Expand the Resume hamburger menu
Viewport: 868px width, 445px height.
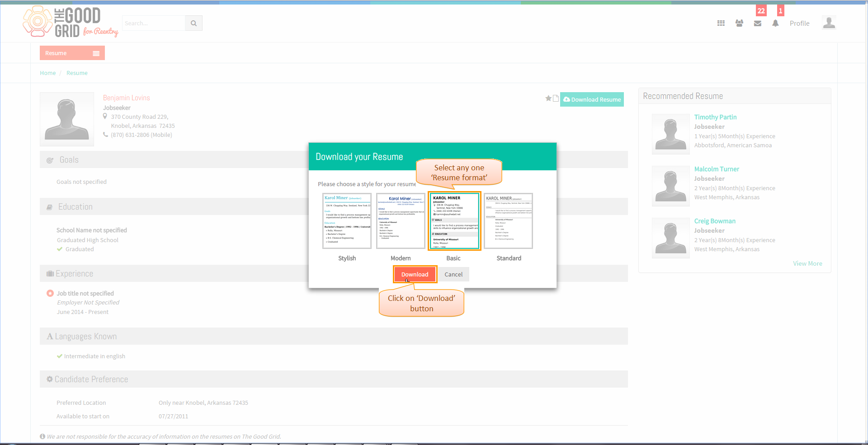(x=96, y=53)
